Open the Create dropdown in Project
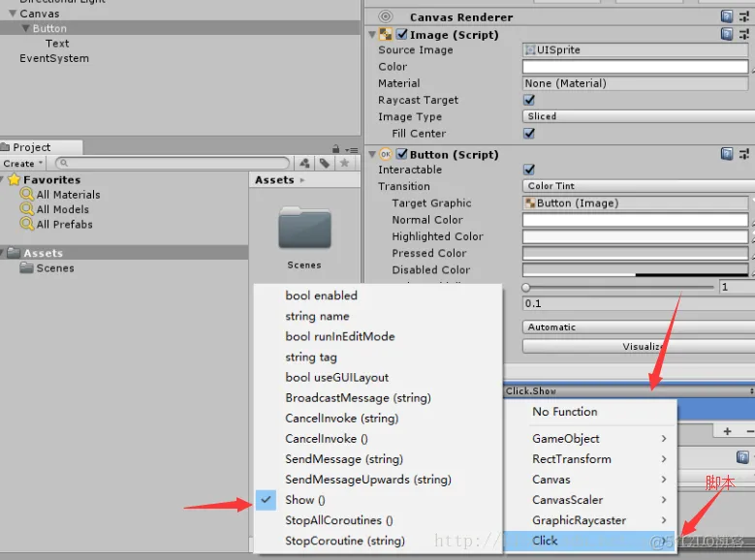Screen dimensions: 755x560 (23, 163)
